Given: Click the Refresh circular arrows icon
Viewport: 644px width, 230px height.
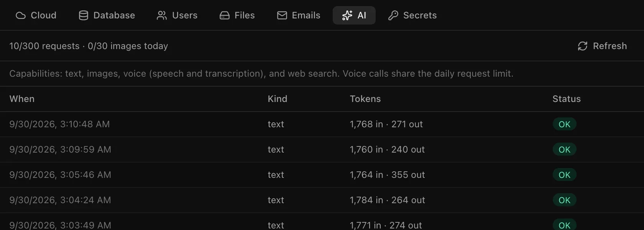Looking at the screenshot, I should tap(583, 46).
